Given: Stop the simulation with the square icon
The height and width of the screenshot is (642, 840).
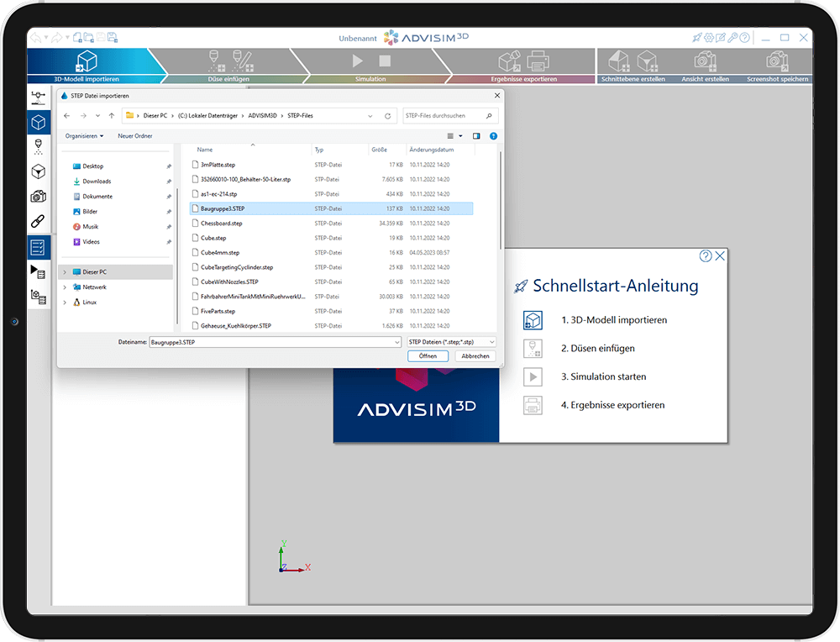Looking at the screenshot, I should click(385, 61).
